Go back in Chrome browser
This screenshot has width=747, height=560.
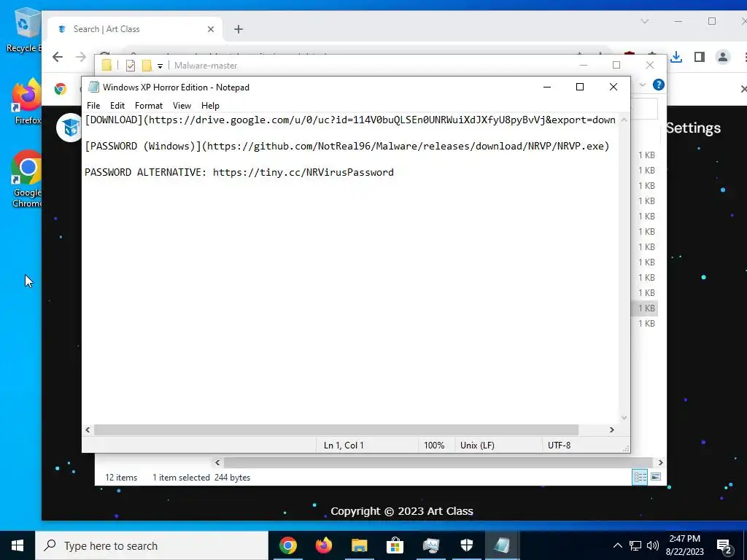(x=58, y=57)
